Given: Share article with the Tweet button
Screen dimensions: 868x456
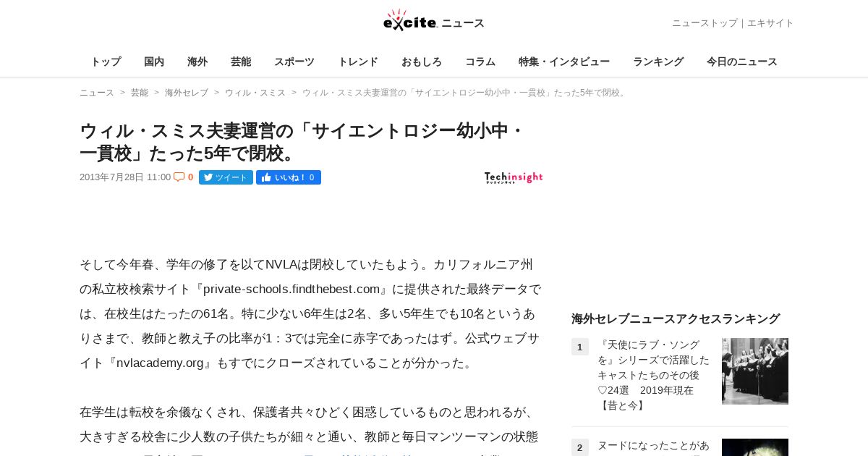Looking at the screenshot, I should [x=226, y=177].
